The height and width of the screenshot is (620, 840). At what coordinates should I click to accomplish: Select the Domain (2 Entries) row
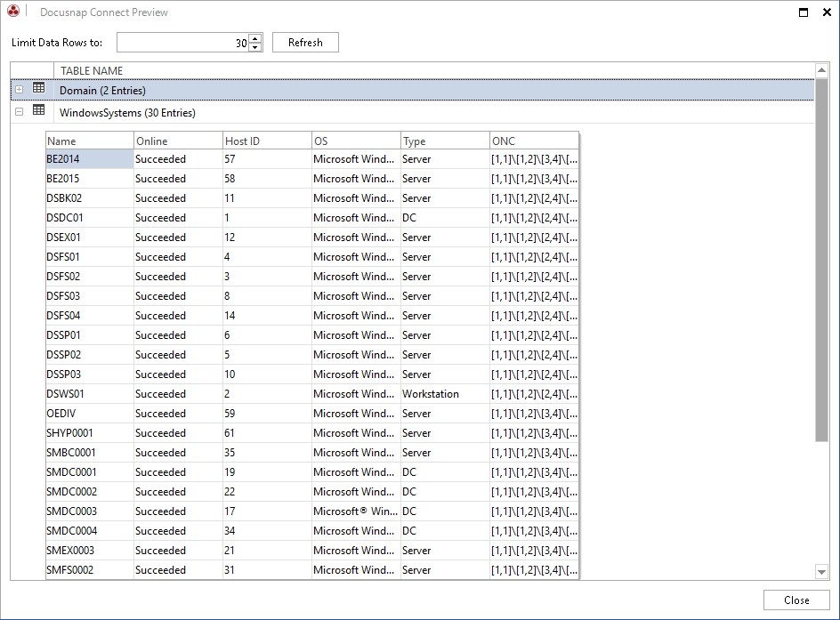(413, 90)
